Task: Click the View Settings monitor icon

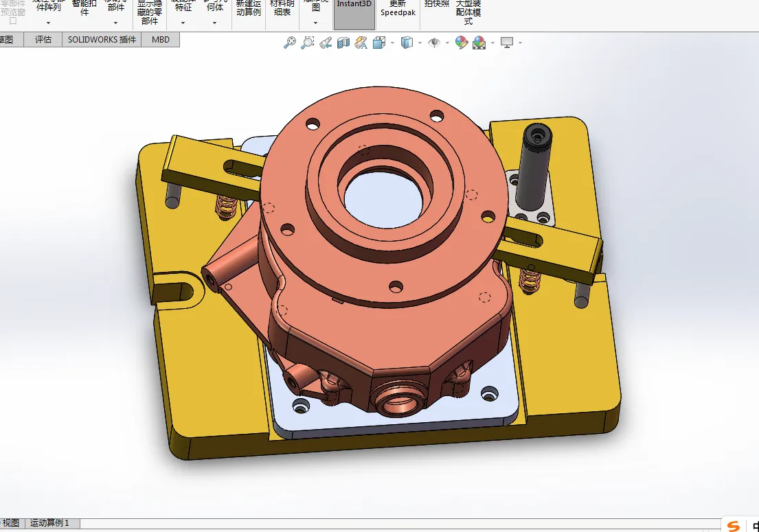Action: click(507, 43)
